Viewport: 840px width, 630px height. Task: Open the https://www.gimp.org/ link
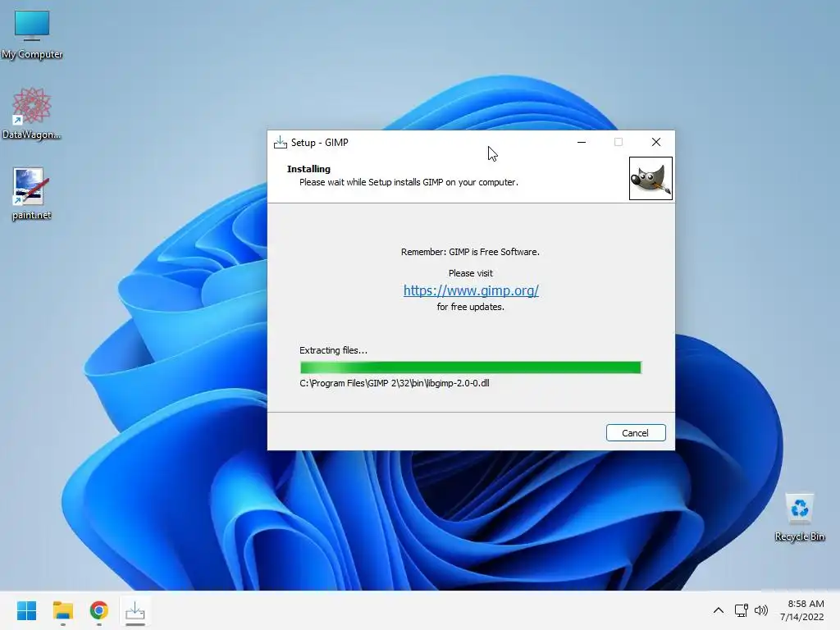point(471,290)
